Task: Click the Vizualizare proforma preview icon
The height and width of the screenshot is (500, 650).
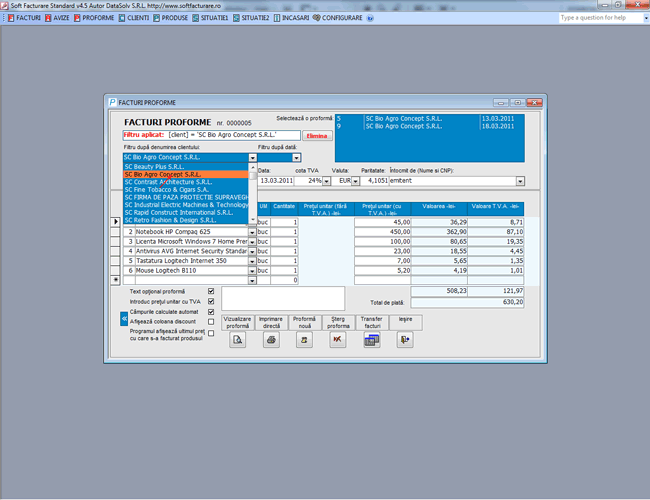Action: [x=238, y=340]
